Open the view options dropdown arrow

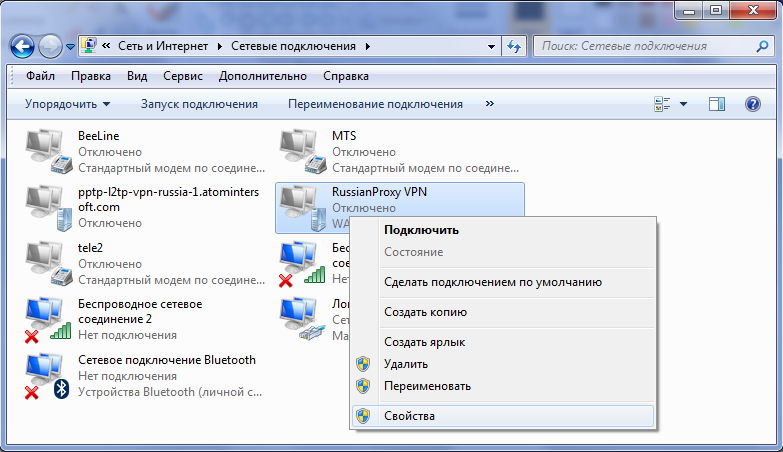click(x=684, y=104)
